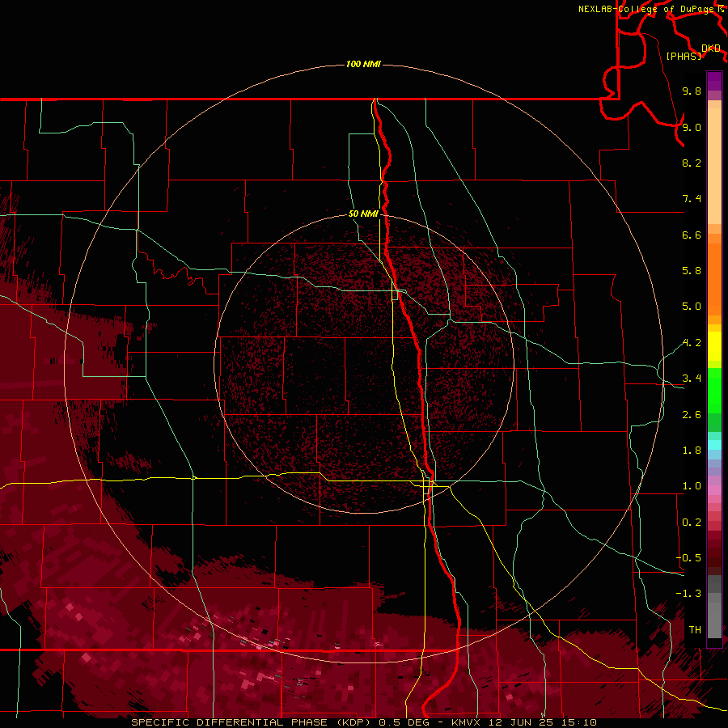Click the 0.5 DEG elevation text in caption
This screenshot has height=728, width=728.
(x=405, y=722)
